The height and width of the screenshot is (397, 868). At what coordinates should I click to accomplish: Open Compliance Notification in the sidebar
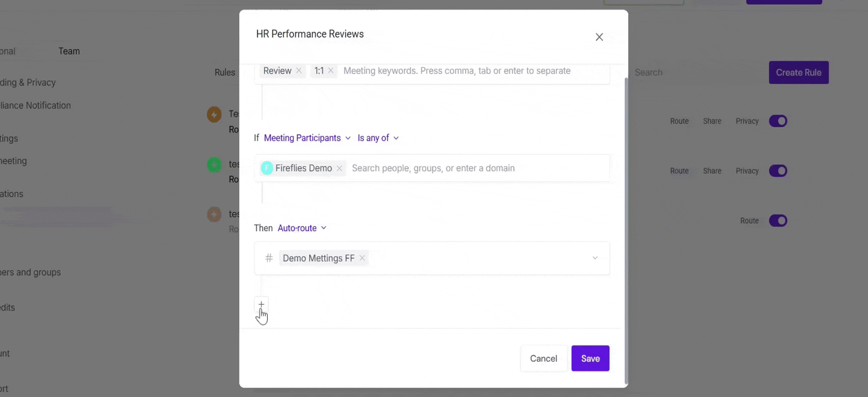tap(35, 105)
